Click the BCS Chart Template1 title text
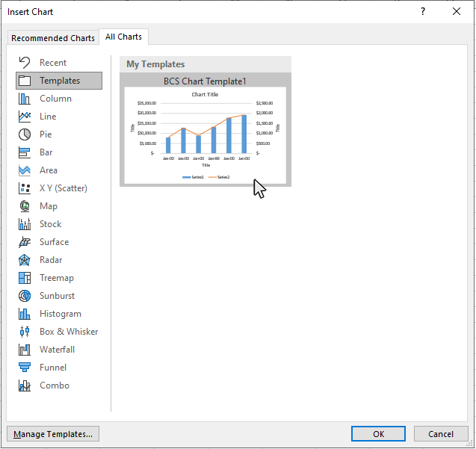Screen dimensions: 476x449 pos(205,81)
